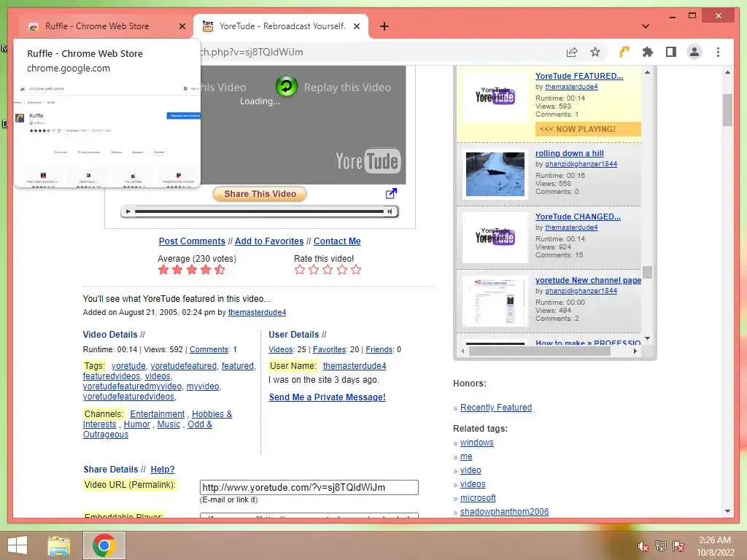The height and width of the screenshot is (560, 747).
Task: Click the playlist scroll up arrow
Action: coord(648,72)
